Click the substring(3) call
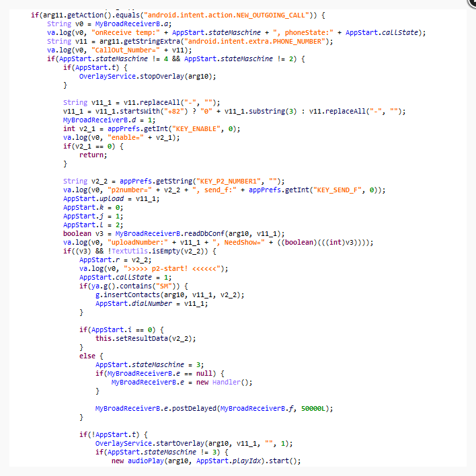 click(x=272, y=112)
